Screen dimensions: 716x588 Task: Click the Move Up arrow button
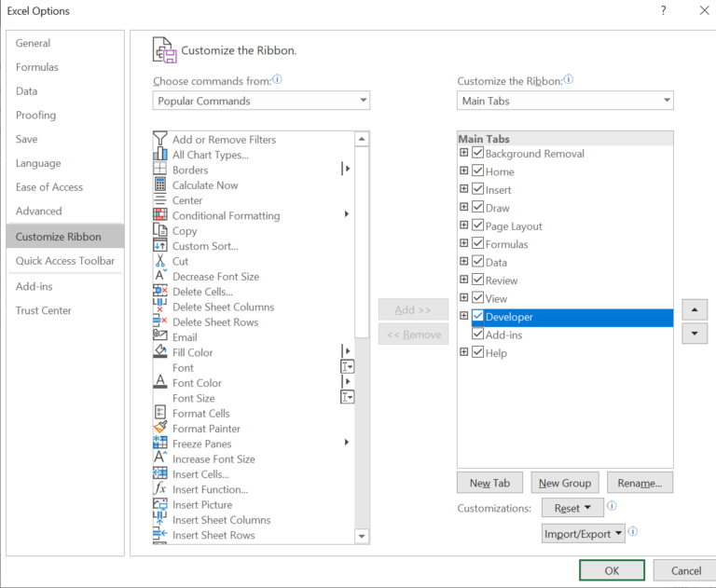[x=695, y=309]
